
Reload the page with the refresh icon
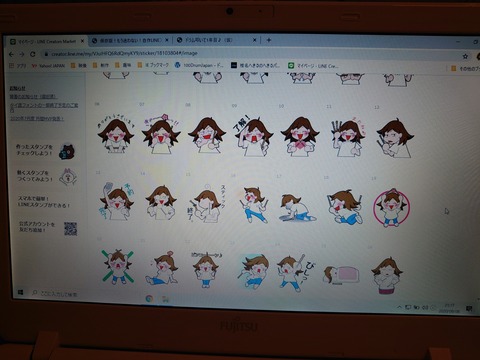click(x=33, y=54)
